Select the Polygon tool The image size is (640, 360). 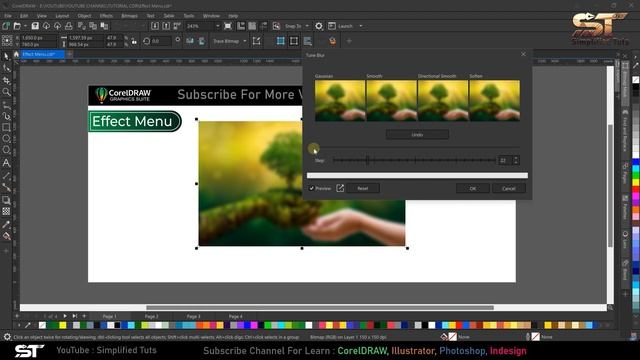(6, 150)
